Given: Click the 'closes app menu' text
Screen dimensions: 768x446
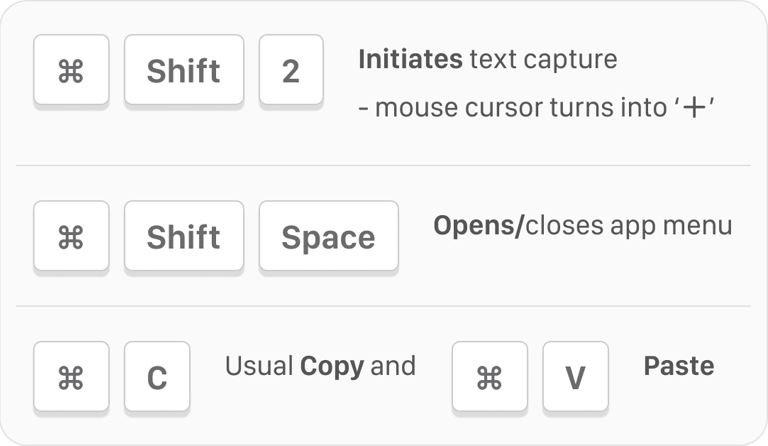Looking at the screenshot, I should [628, 225].
